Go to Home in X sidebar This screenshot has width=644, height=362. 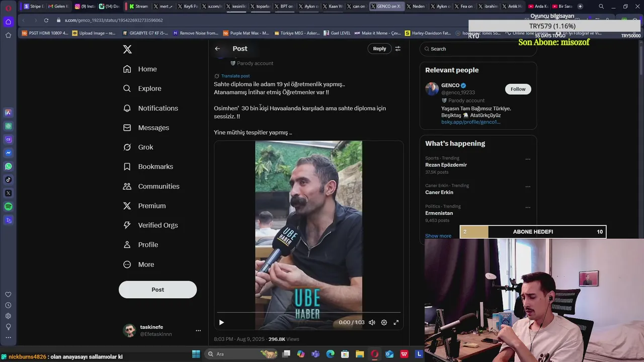[140, 69]
